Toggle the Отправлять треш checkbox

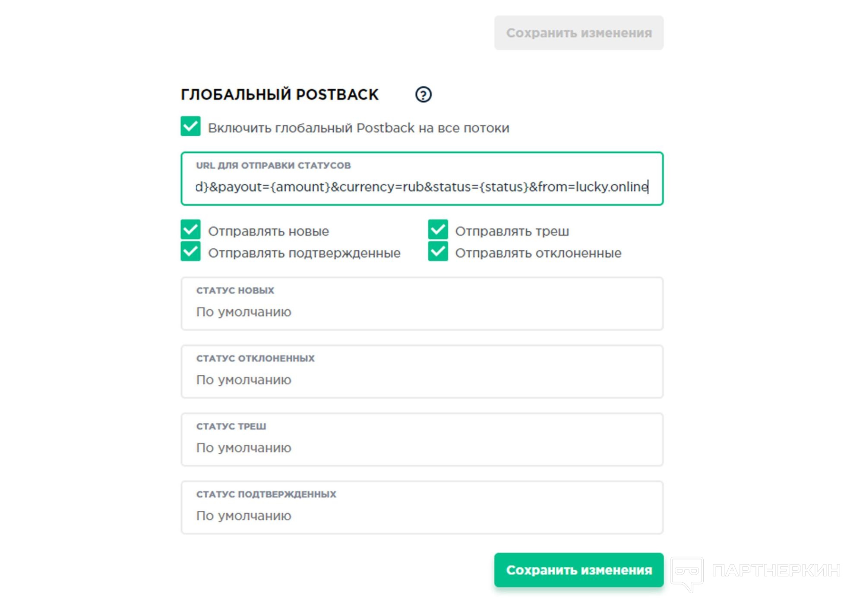[x=438, y=229]
